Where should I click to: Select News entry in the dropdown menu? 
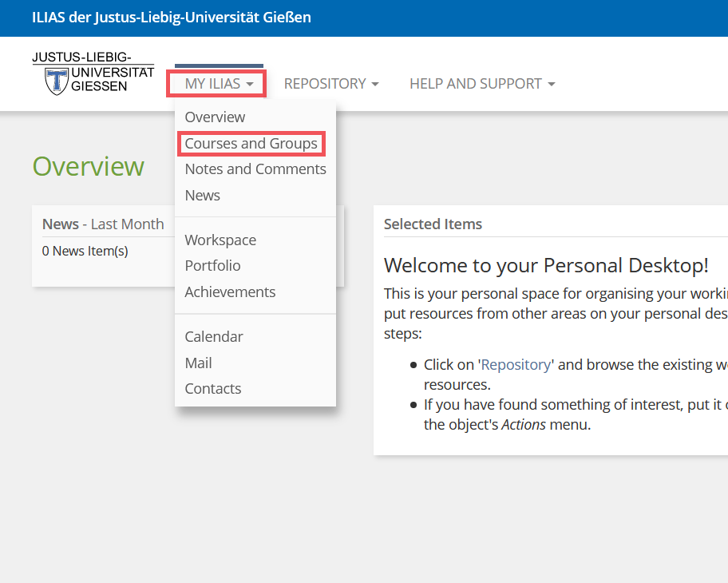pyautogui.click(x=202, y=196)
